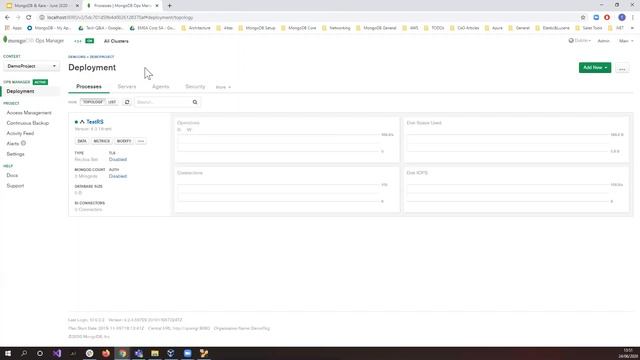Click the browser forward arrow
The height and width of the screenshot is (360, 640).
(18, 17)
